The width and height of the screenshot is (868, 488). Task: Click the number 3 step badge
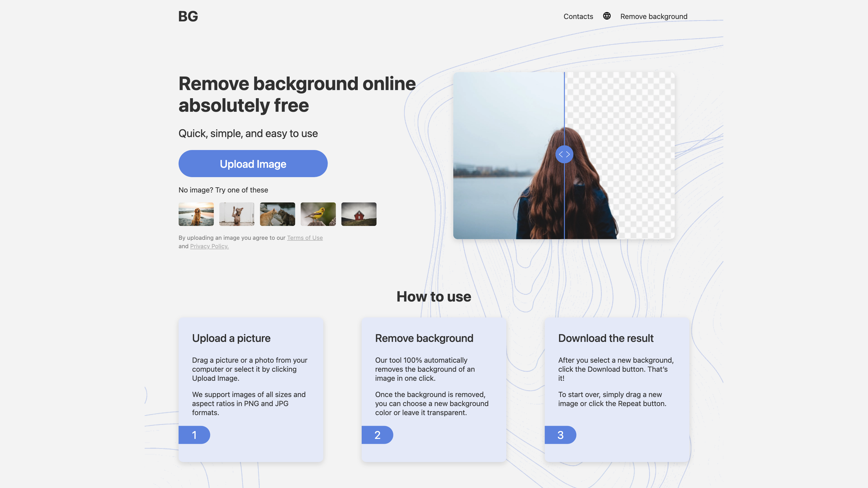point(560,434)
